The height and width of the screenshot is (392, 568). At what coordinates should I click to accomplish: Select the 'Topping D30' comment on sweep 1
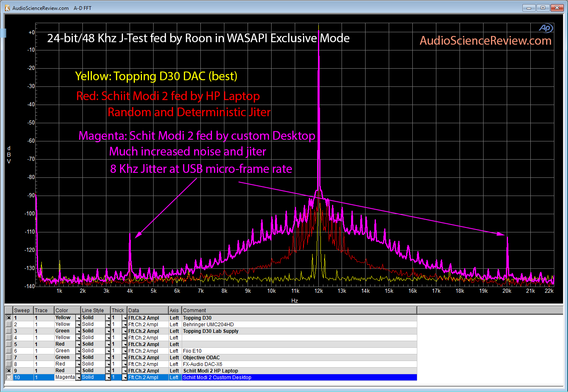(x=299, y=318)
